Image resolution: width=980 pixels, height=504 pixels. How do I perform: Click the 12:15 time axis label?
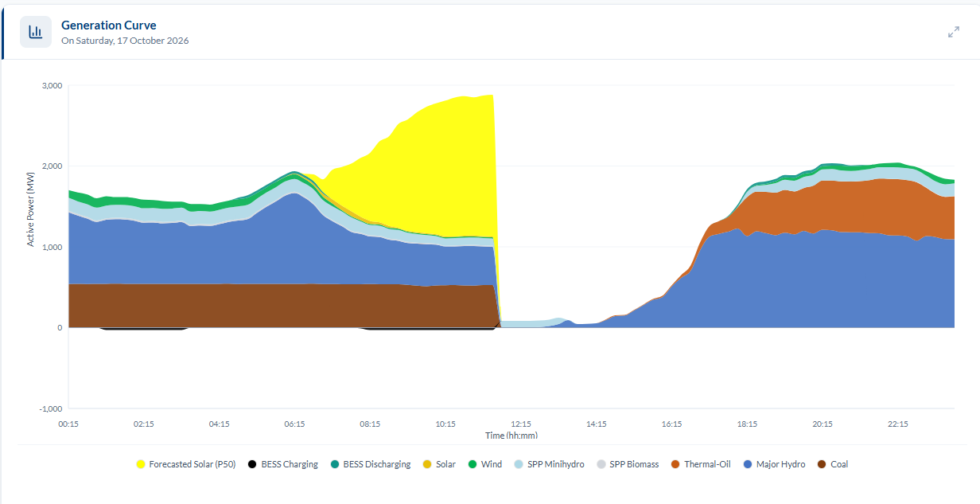[x=521, y=424]
